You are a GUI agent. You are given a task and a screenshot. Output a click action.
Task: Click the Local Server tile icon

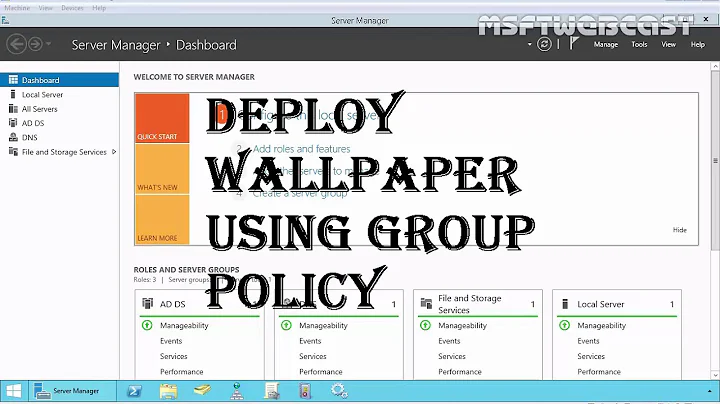[x=566, y=304]
